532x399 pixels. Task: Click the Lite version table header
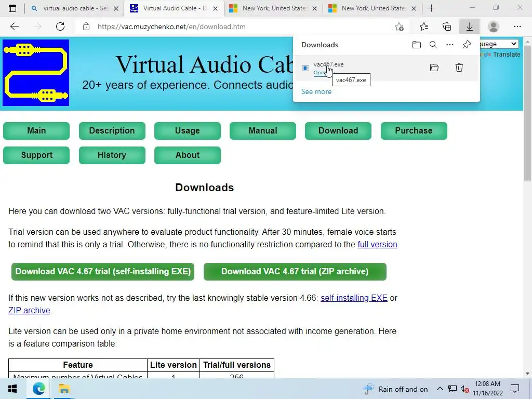click(x=174, y=365)
